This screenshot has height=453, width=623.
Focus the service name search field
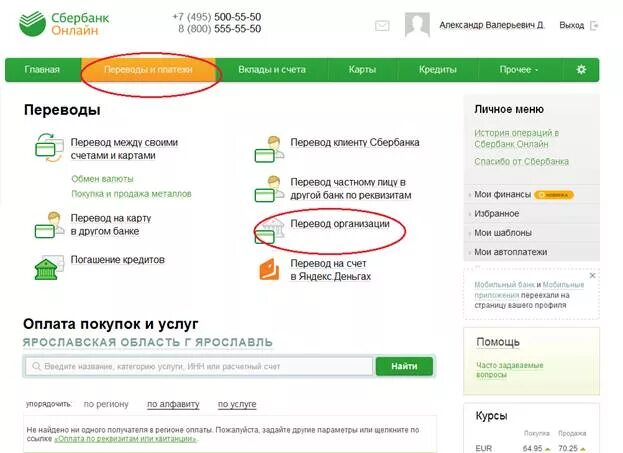click(x=199, y=366)
